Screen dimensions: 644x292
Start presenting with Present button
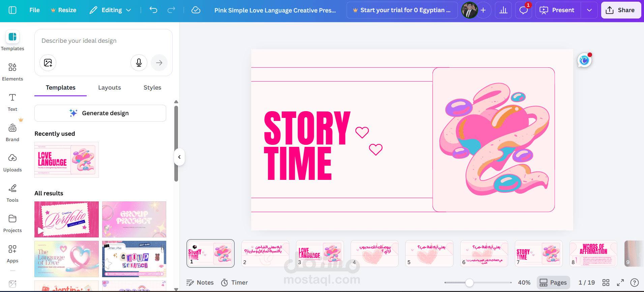(x=558, y=10)
